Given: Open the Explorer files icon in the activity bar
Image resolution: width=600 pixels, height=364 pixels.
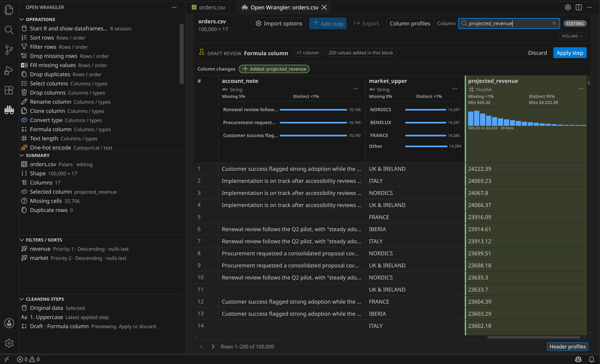Looking at the screenshot, I should 9,10.
